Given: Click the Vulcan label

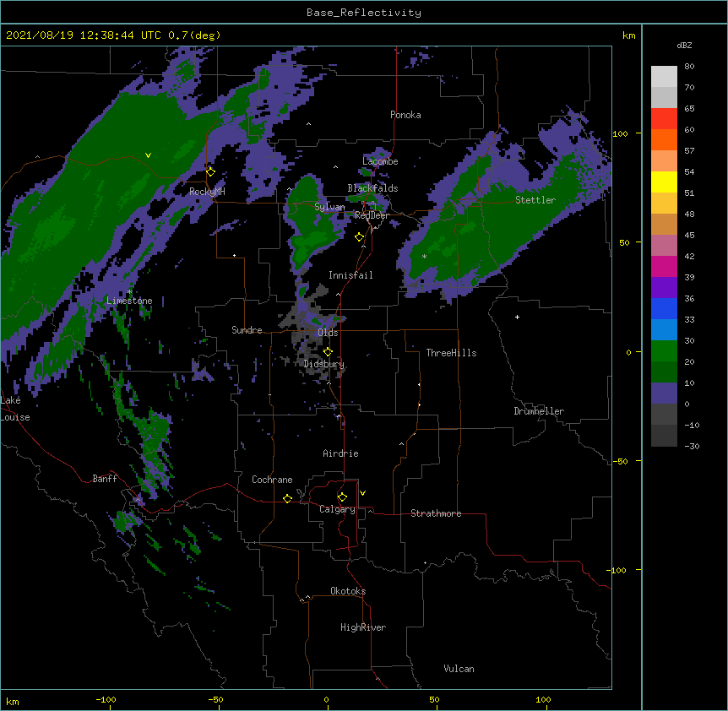Looking at the screenshot, I should pyautogui.click(x=459, y=669).
